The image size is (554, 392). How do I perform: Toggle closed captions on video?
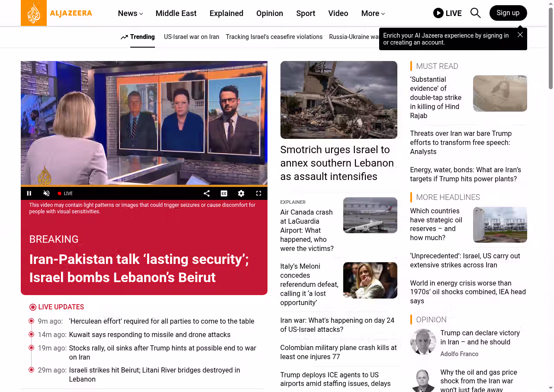tap(224, 193)
